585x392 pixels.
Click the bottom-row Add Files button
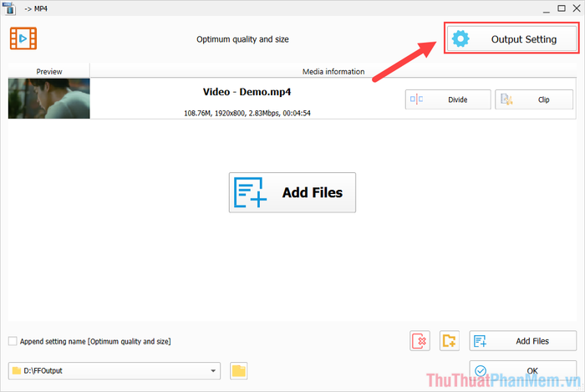(x=522, y=340)
